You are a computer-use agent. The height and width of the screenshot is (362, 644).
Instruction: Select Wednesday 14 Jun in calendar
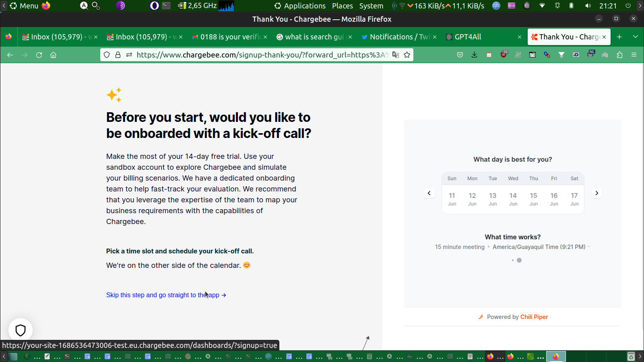[x=513, y=199]
